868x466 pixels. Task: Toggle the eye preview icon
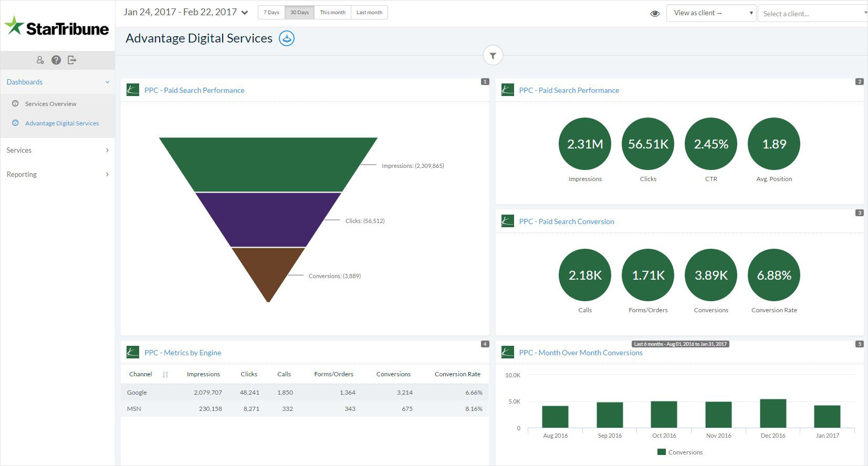coord(655,14)
